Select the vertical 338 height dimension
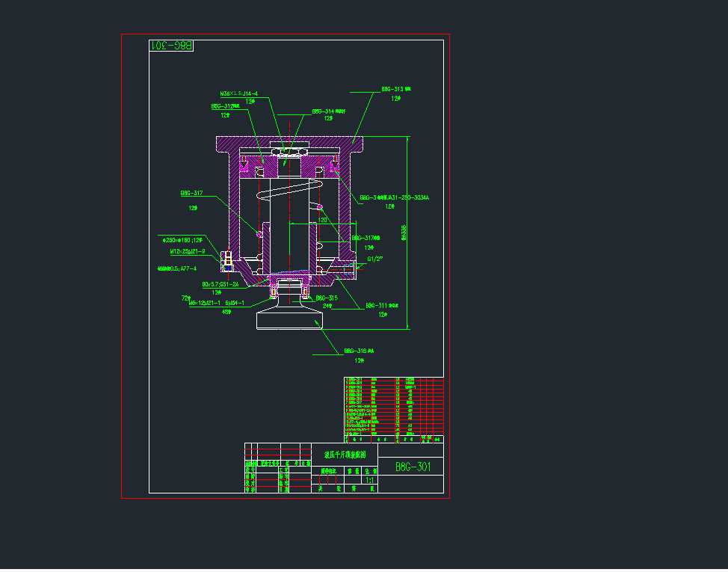728x572 pixels. (404, 233)
